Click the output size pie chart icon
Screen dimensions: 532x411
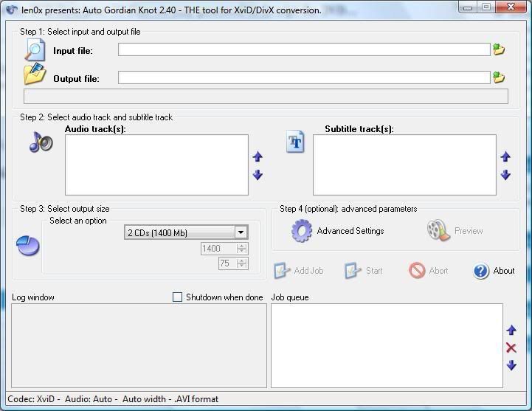pos(28,246)
